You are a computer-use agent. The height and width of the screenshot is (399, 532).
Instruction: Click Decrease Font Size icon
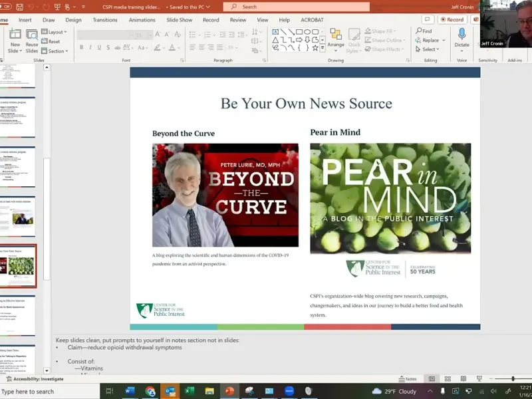pos(167,35)
